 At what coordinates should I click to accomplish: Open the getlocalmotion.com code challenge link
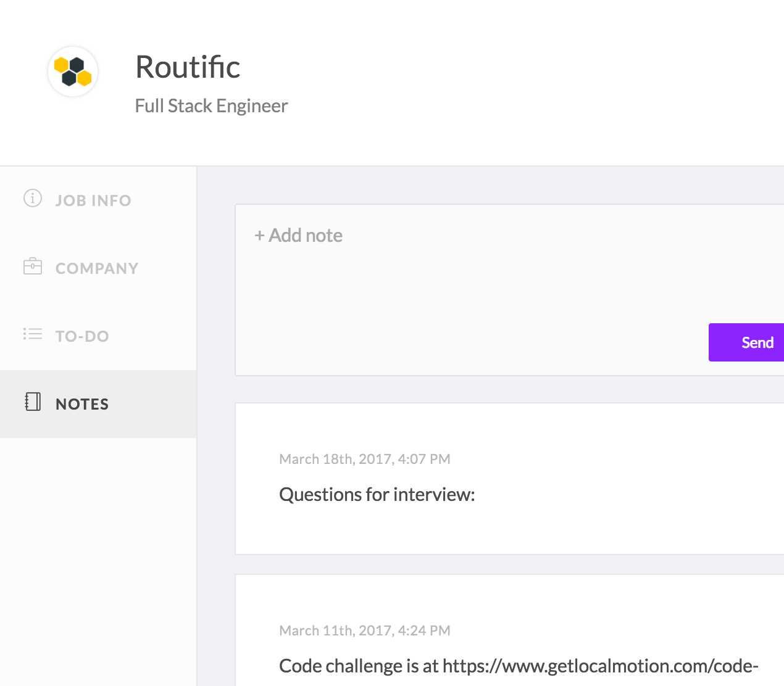(x=600, y=666)
